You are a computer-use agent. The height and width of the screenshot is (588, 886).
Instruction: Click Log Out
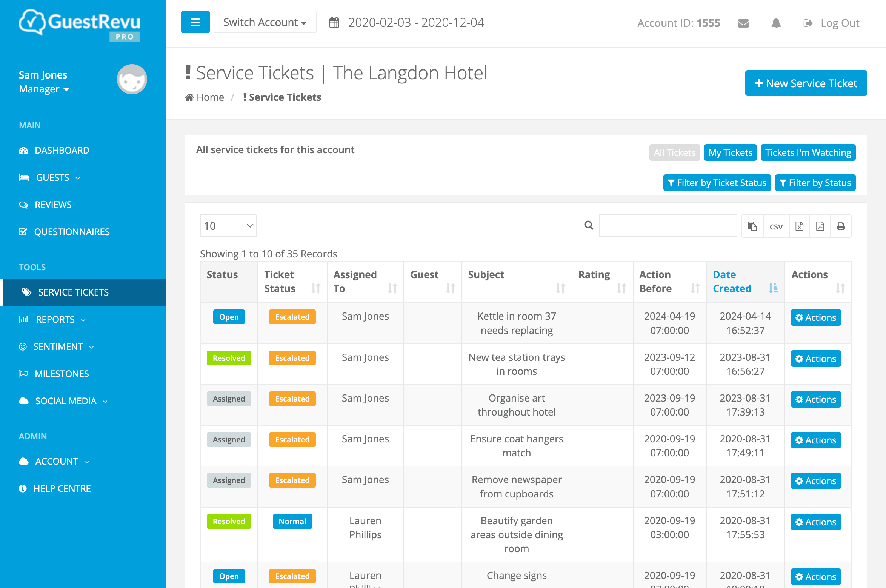(832, 23)
